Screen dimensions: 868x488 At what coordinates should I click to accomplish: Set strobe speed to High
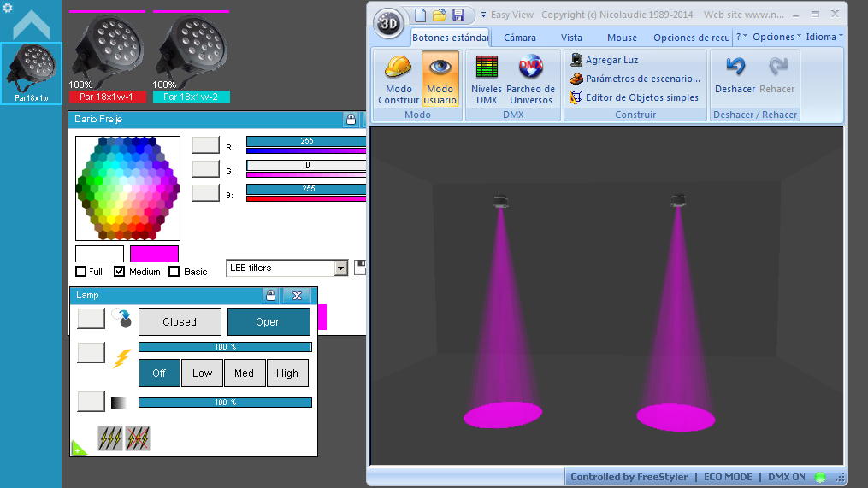tap(287, 373)
